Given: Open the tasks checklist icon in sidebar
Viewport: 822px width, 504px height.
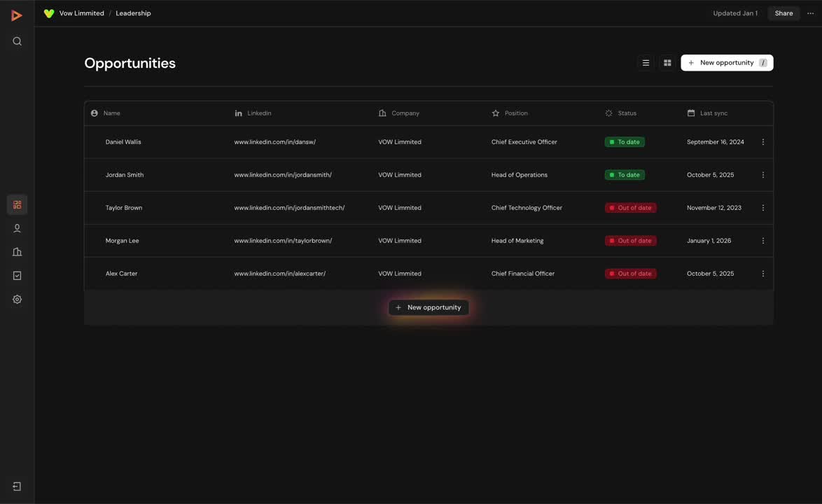Looking at the screenshot, I should click(x=17, y=275).
